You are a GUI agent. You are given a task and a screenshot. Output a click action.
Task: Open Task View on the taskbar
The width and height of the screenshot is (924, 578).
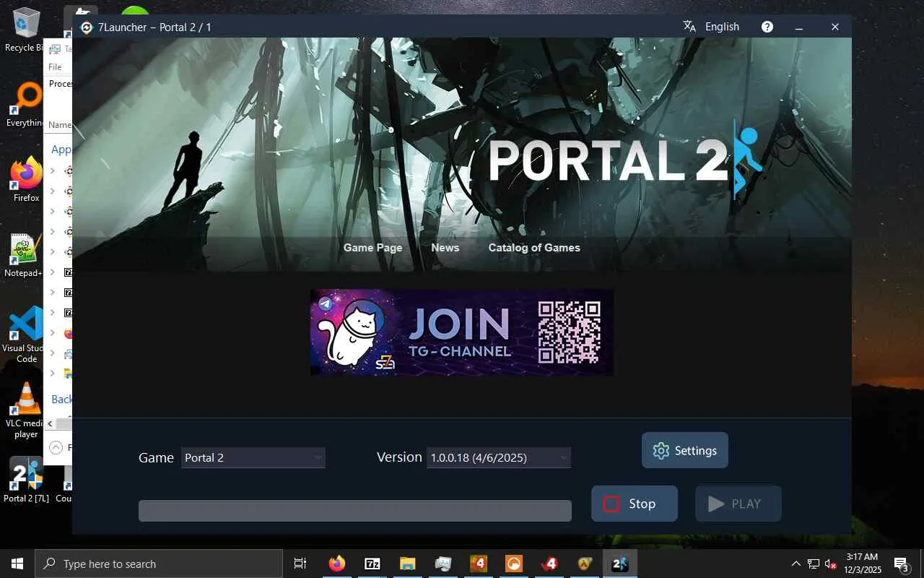click(300, 564)
